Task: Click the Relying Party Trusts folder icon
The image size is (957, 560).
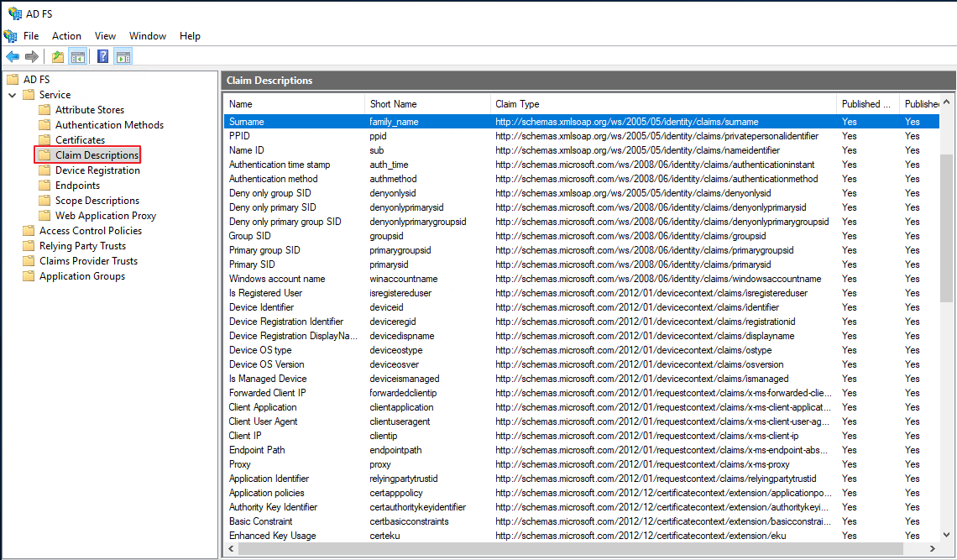Action: point(29,245)
